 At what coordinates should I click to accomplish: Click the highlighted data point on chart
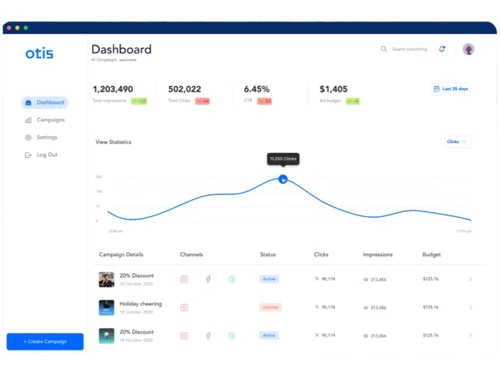coord(283,179)
